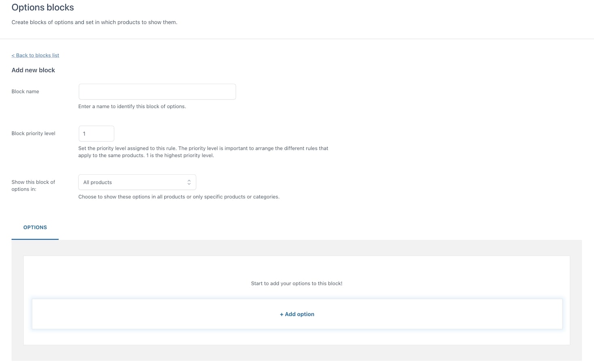The width and height of the screenshot is (594, 364).
Task: Go back via Back to blocks list link
Action: point(35,55)
